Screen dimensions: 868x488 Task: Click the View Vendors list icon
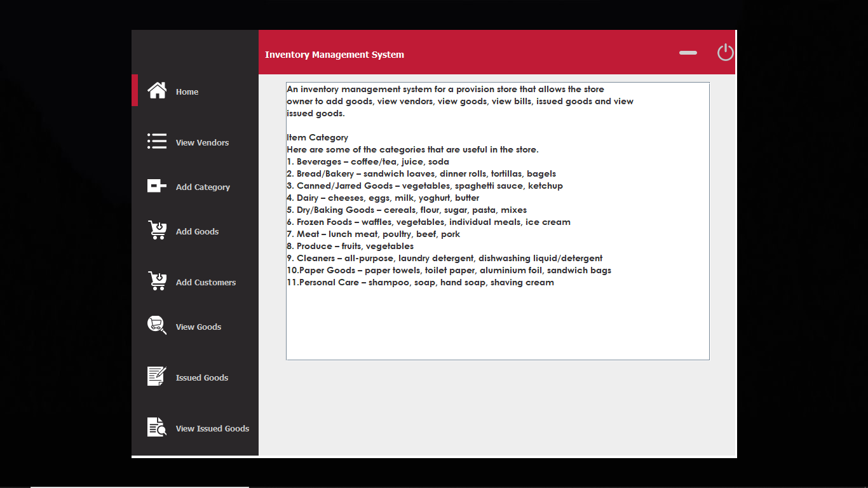click(x=157, y=141)
